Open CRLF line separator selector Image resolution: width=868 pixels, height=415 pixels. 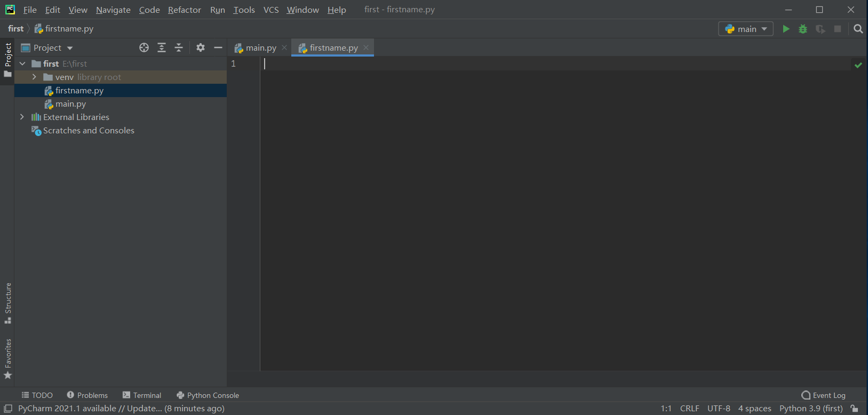pos(689,409)
